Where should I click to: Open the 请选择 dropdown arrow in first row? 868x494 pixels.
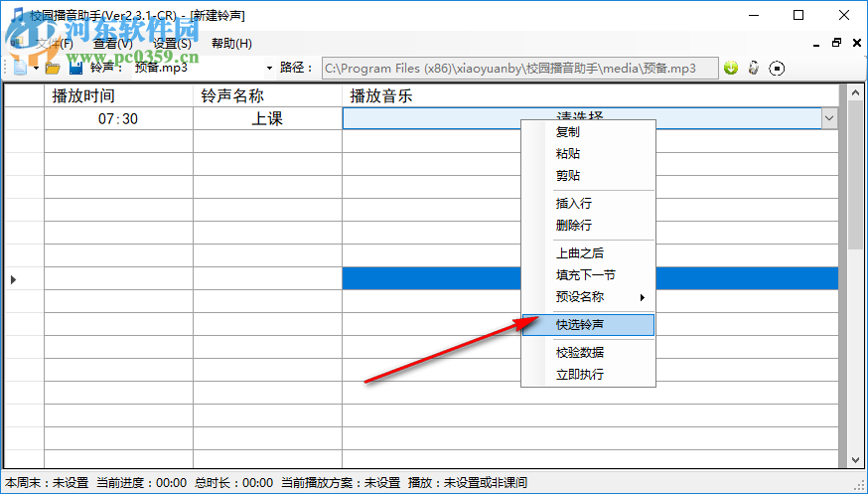829,118
